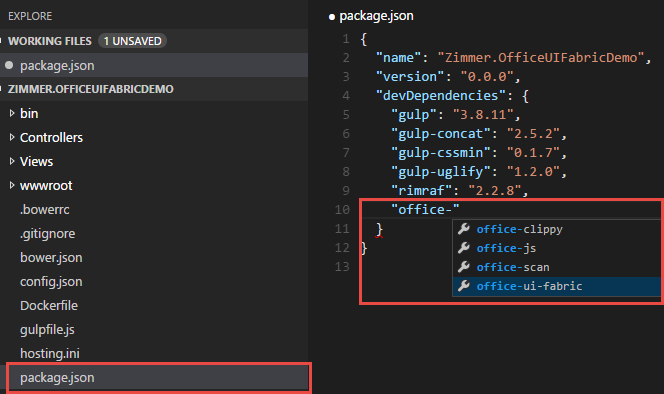664x394 pixels.
Task: Open gulpfile.js from explorer
Action: (47, 330)
